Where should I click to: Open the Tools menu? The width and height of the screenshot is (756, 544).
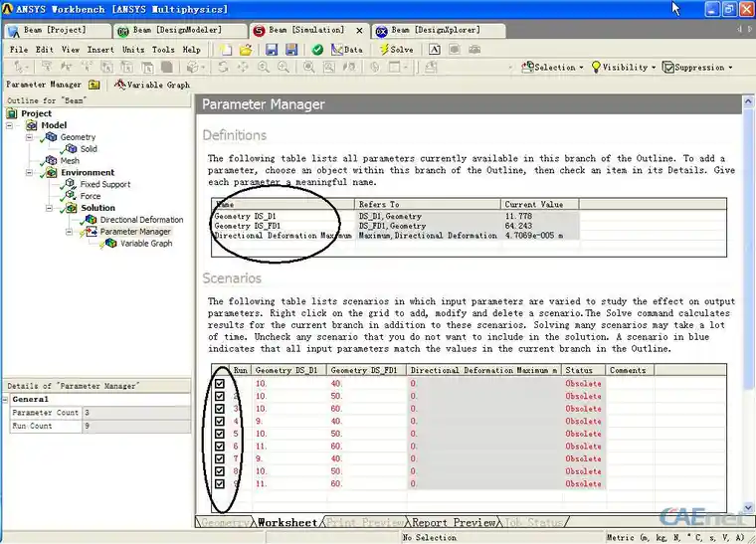[163, 50]
